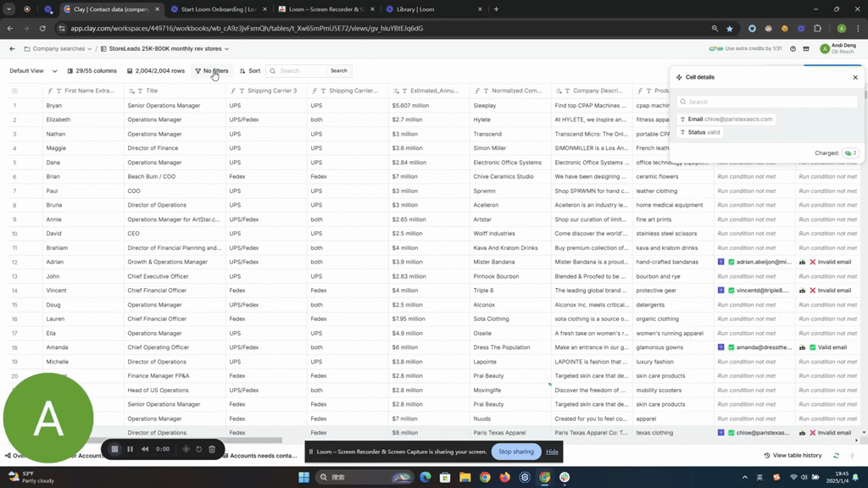The width and height of the screenshot is (868, 488).
Task: Click the Stop sharing button
Action: pyautogui.click(x=515, y=452)
